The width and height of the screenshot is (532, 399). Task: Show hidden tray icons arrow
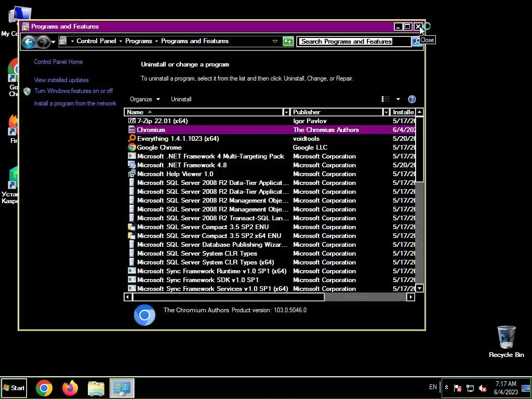pyautogui.click(x=446, y=388)
